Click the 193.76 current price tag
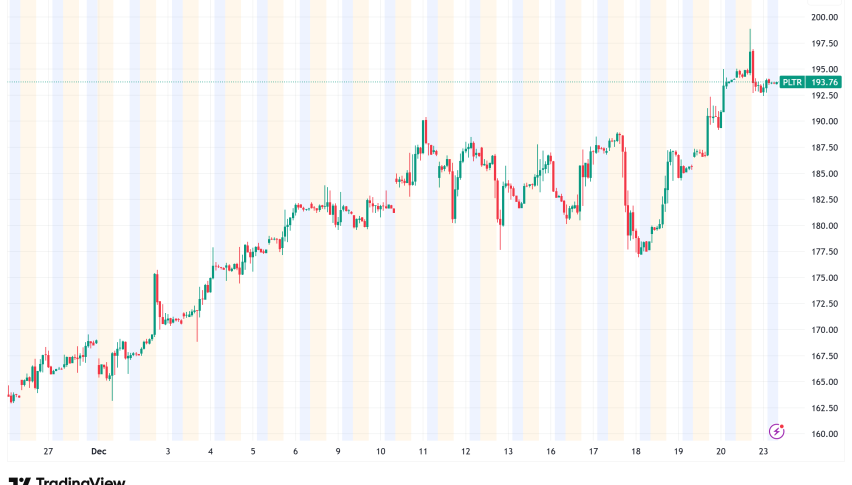 824,82
